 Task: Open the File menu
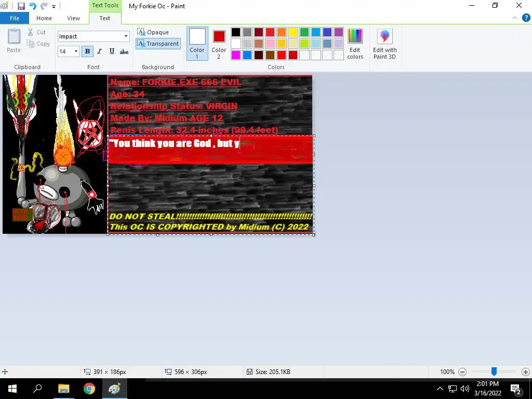(14, 18)
